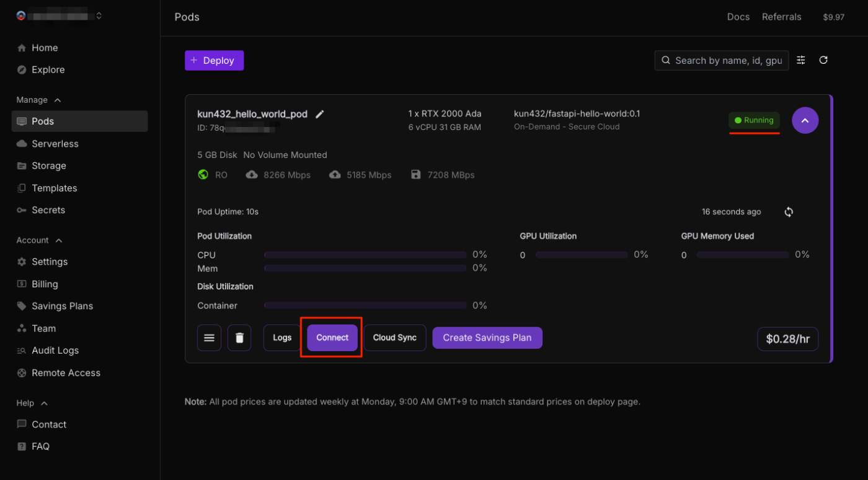Click '5 GB Disk' text

(x=217, y=155)
